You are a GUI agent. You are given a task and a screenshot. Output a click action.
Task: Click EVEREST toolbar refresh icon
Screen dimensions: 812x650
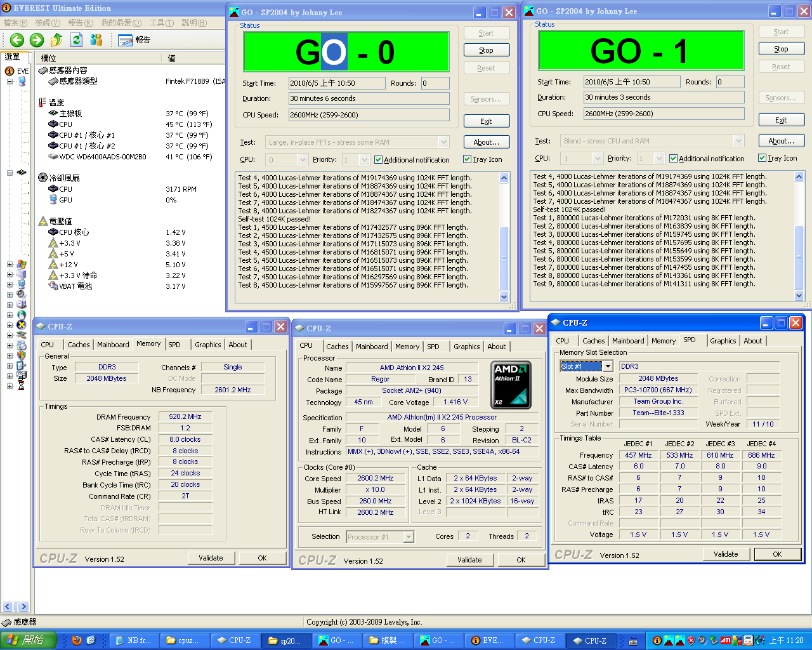coord(77,40)
